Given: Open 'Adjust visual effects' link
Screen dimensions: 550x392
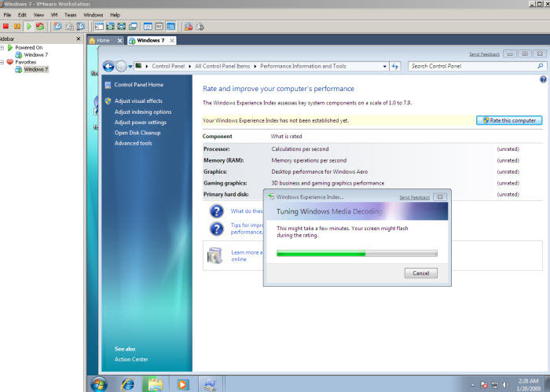Looking at the screenshot, I should click(x=138, y=101).
